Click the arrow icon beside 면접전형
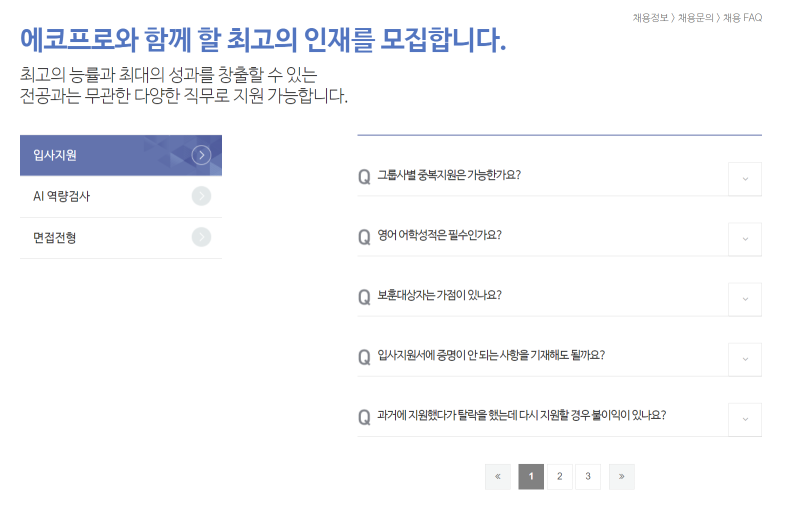 pos(202,237)
